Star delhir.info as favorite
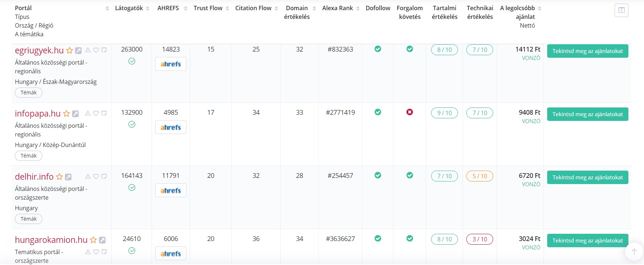This screenshot has height=265, width=644. 59,177
